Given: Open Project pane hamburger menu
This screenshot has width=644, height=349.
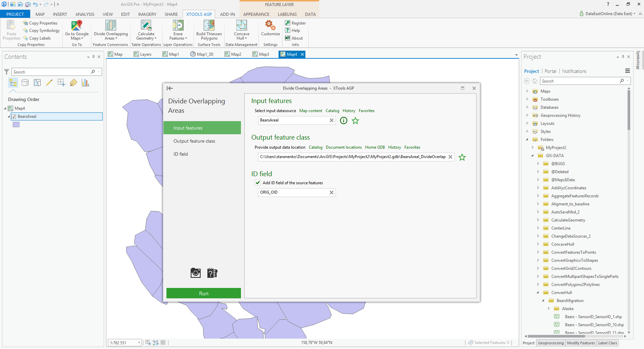Looking at the screenshot, I should point(628,71).
